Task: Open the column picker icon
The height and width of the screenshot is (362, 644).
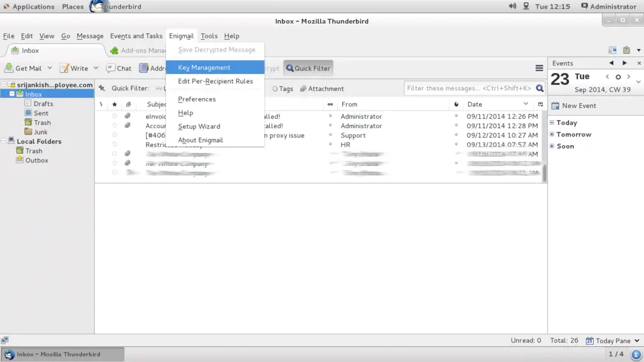Action: coord(540,104)
